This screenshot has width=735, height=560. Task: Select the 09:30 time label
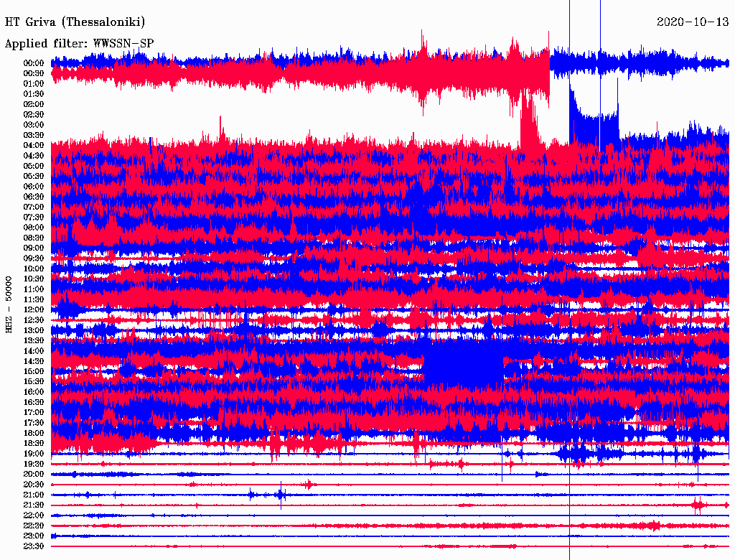click(x=34, y=258)
